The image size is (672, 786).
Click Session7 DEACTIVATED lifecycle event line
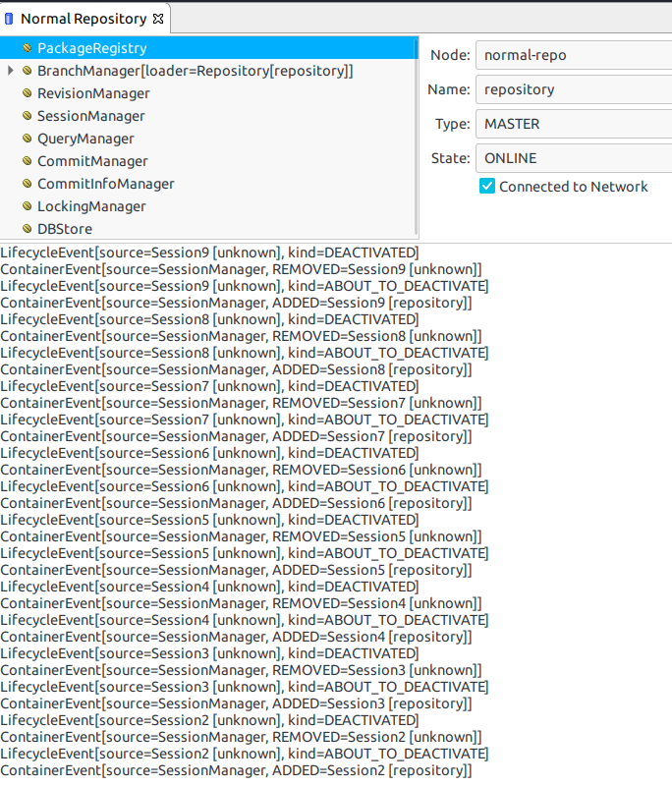[209, 386]
